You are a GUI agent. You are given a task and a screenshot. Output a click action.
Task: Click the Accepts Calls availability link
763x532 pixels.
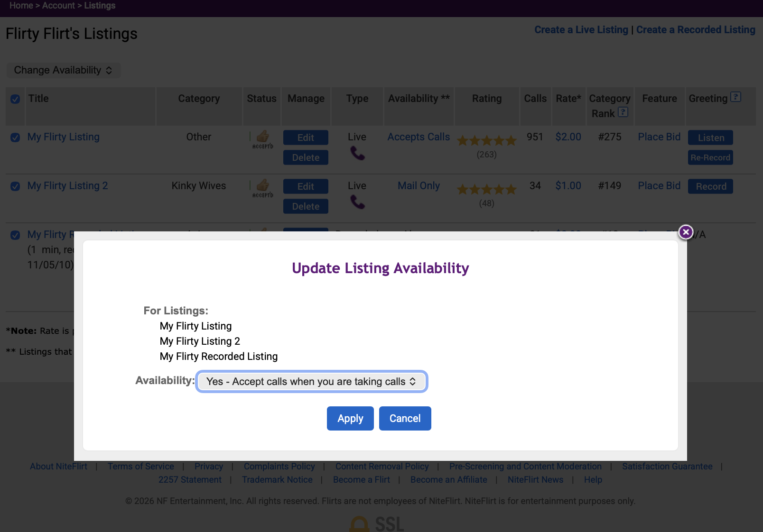point(419,137)
